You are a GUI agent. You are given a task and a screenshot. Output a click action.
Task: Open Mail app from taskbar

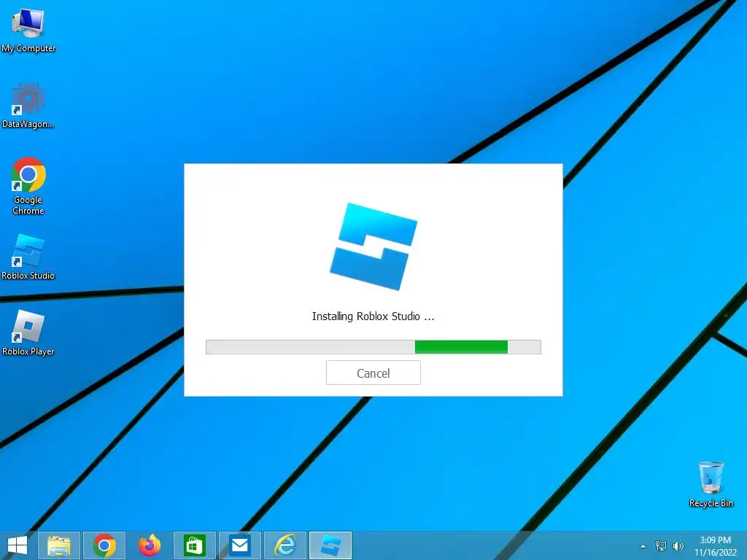239,545
